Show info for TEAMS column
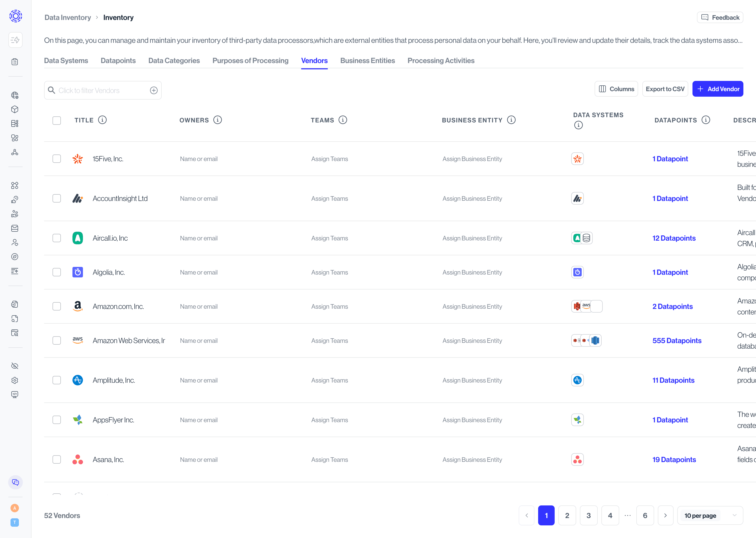The height and width of the screenshot is (538, 756). point(343,120)
